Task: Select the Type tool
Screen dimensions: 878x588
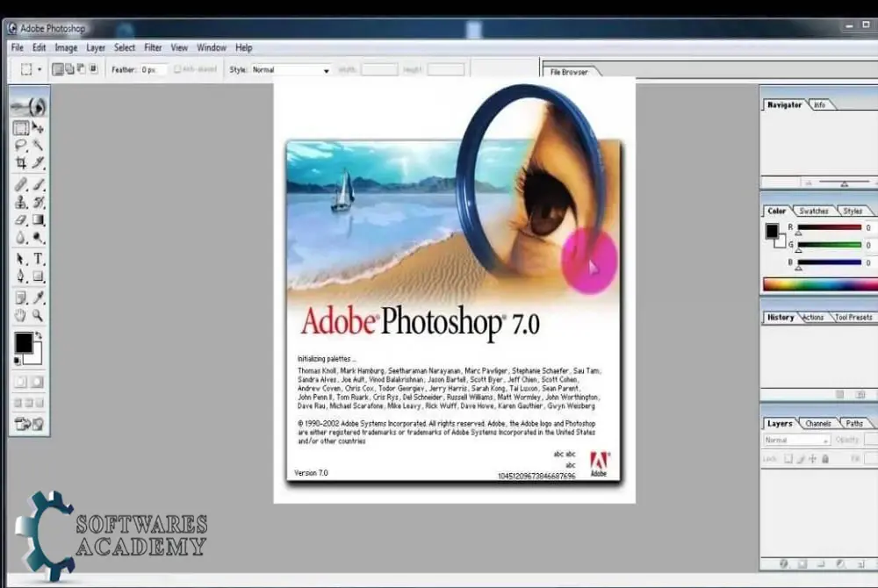Action: click(x=38, y=259)
